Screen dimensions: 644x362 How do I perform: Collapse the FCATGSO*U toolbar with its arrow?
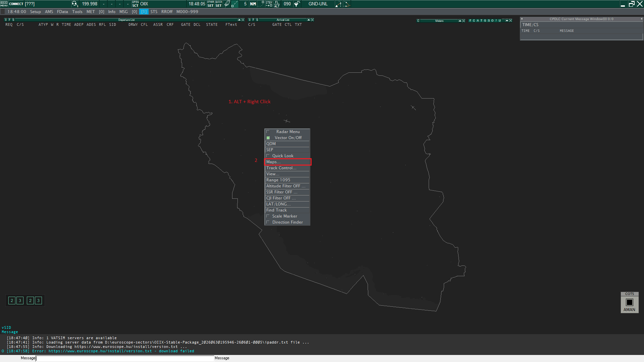507,21
